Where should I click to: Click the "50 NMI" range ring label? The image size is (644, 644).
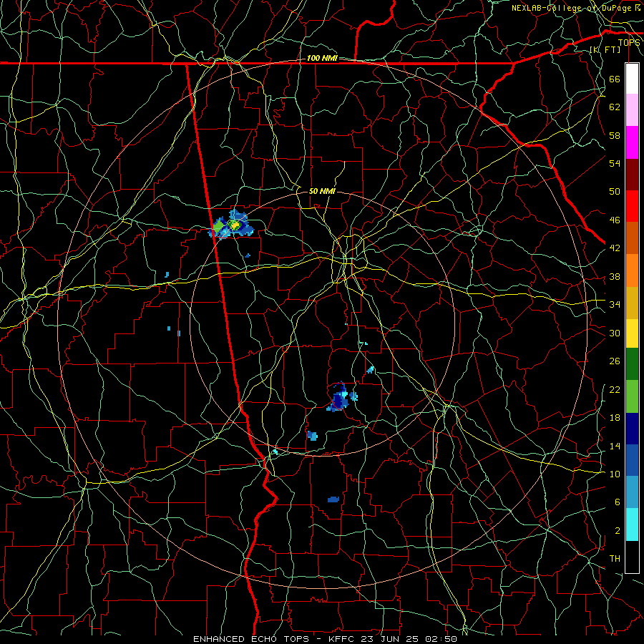click(x=322, y=191)
